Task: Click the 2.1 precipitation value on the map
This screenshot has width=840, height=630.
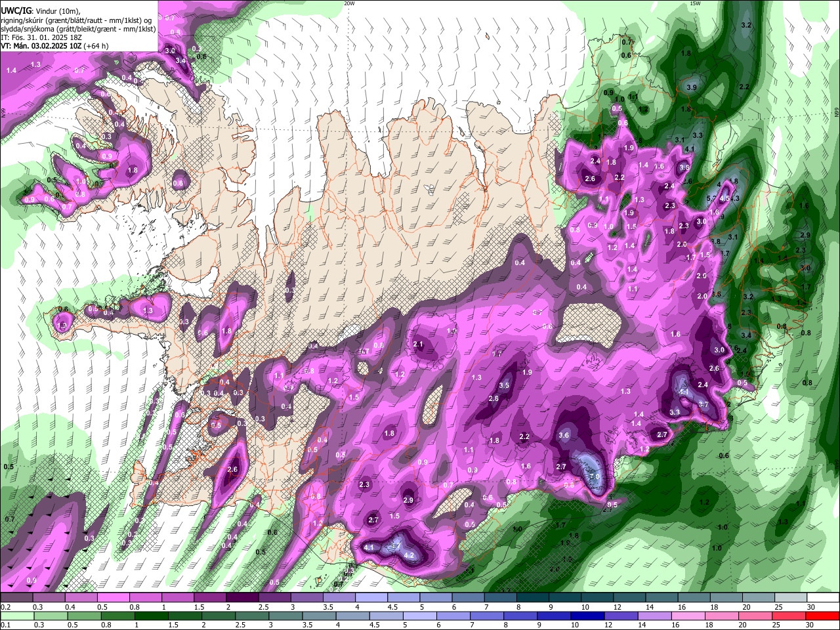Action: pos(418,345)
